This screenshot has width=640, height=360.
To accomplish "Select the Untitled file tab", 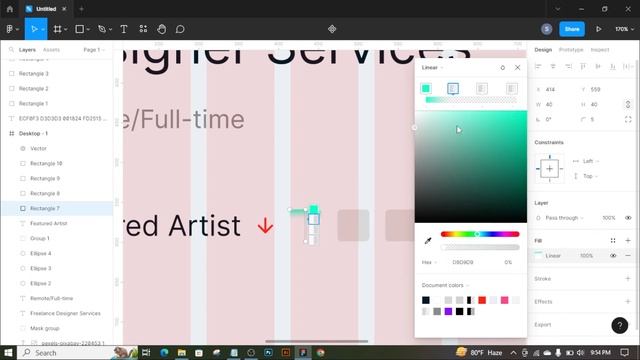I will pos(45,9).
